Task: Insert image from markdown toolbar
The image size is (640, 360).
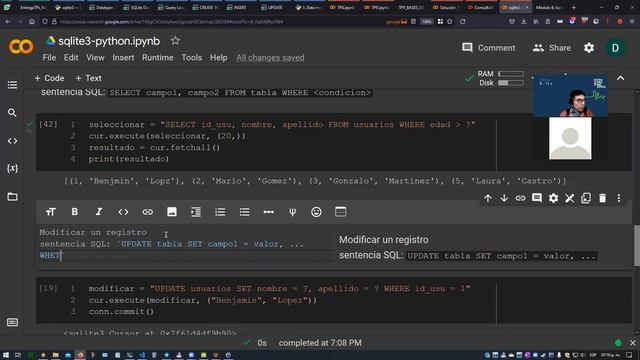Action: pos(172,212)
